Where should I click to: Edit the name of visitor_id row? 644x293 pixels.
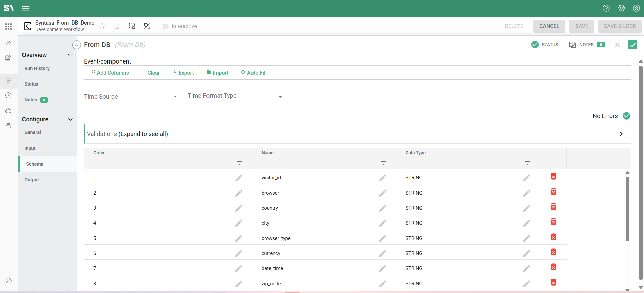[383, 178]
